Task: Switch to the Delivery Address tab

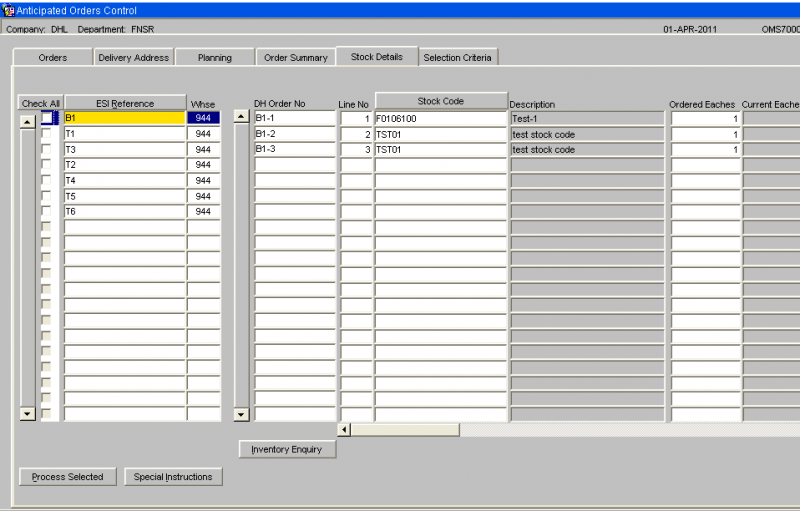Action: click(134, 57)
